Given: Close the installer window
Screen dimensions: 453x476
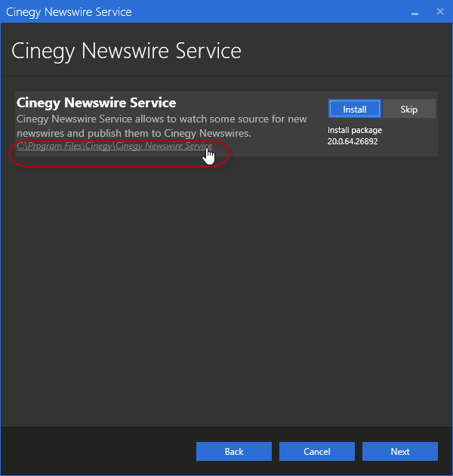Looking at the screenshot, I should coord(440,11).
